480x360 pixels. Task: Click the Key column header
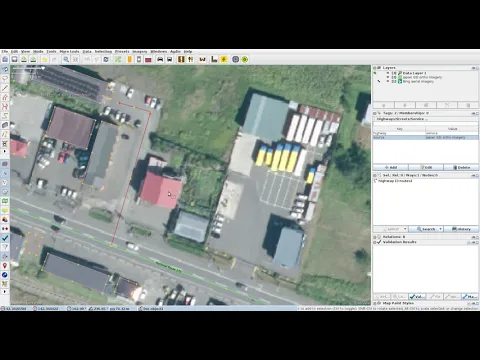coord(399,129)
